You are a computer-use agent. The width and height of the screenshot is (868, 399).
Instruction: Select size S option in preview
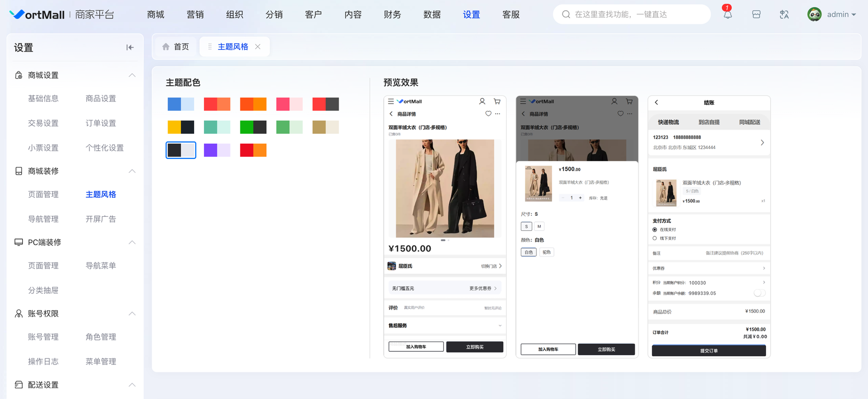(x=526, y=227)
